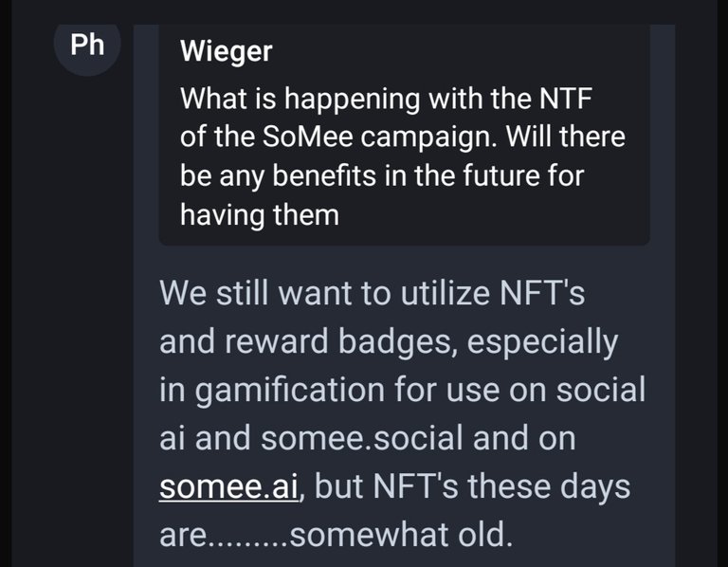The image size is (728, 567).
Task: Click the final line 'are.........somewhat old.'
Action: pos(337,535)
